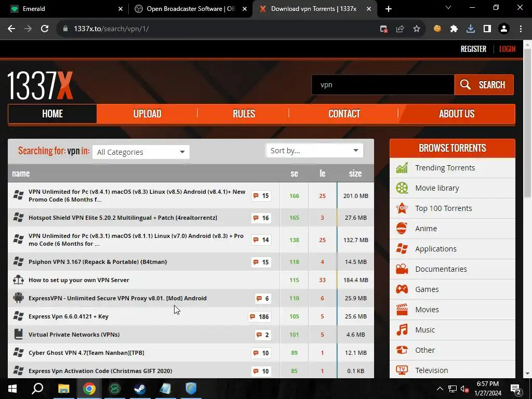Open the CONTACT navigation item
532x399 pixels.
point(344,114)
